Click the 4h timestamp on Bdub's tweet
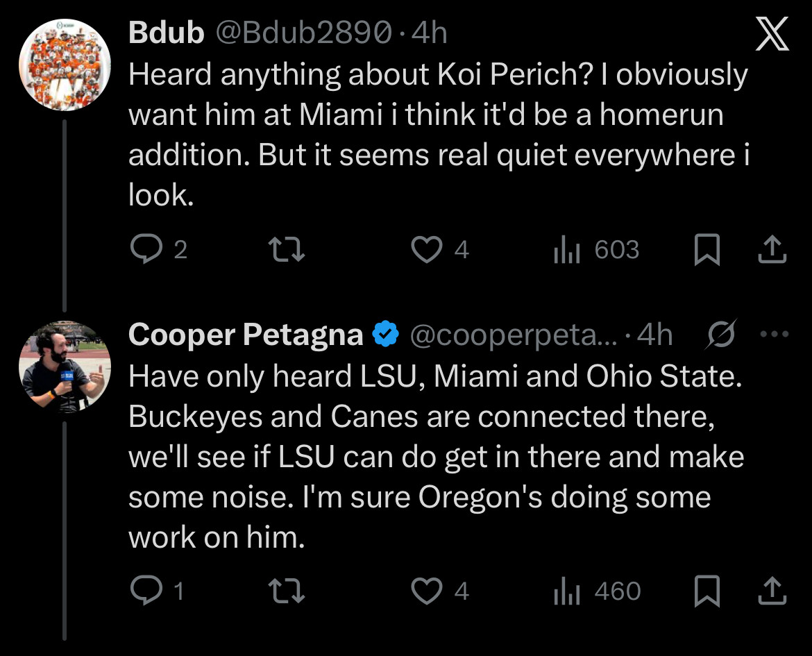 (x=430, y=33)
